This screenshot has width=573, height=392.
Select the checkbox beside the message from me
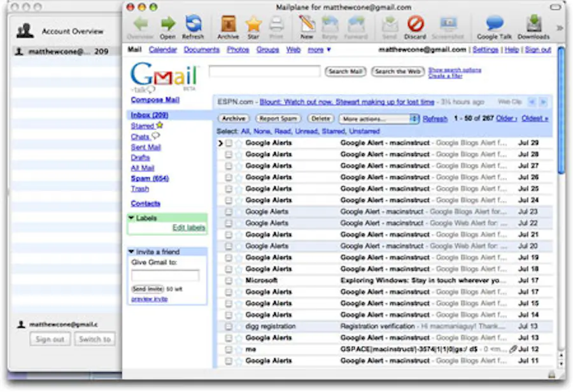(x=229, y=349)
